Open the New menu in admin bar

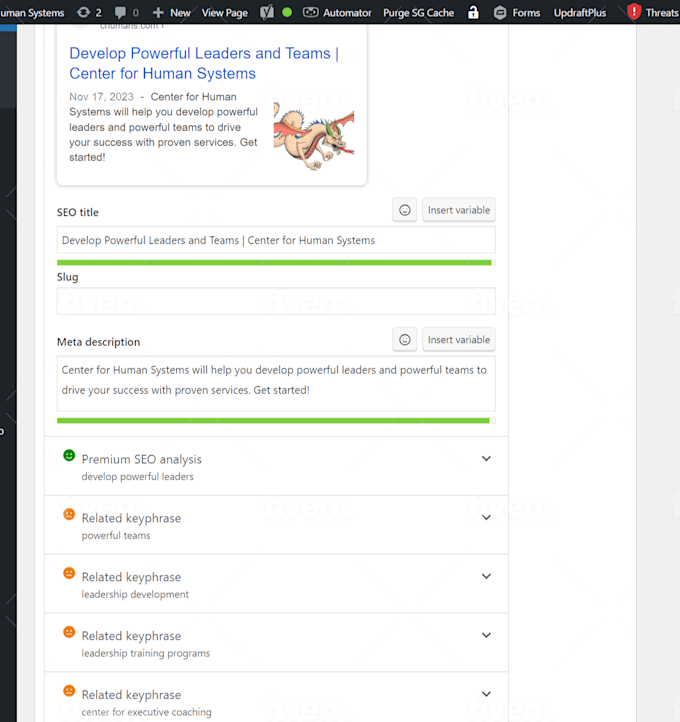[x=171, y=12]
